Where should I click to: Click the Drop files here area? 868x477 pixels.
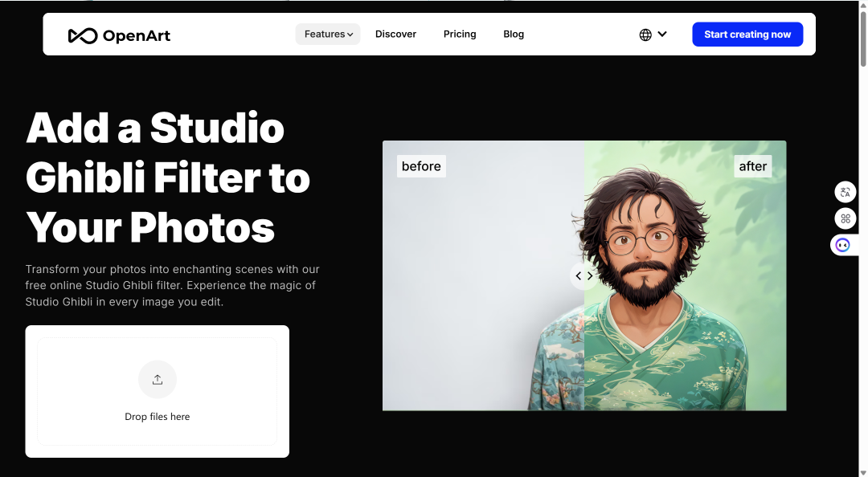(x=158, y=391)
